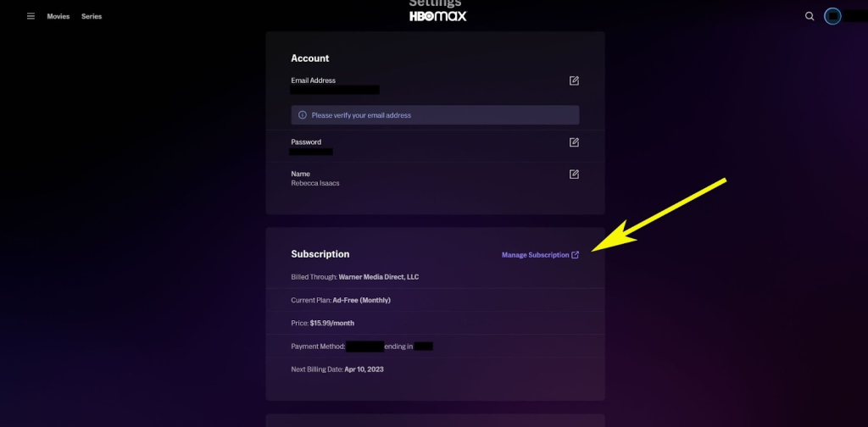Click the 'Account' section heading

[x=310, y=58]
